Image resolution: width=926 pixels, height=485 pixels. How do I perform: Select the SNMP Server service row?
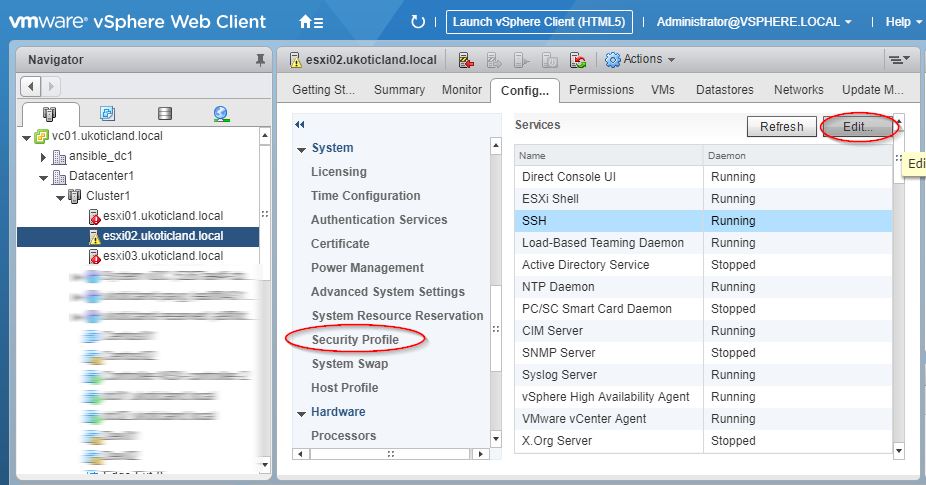point(703,353)
